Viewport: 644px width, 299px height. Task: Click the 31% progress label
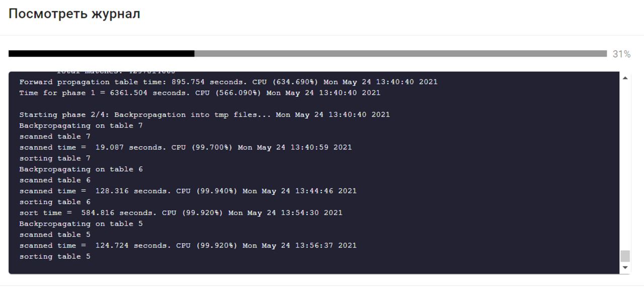(x=621, y=54)
